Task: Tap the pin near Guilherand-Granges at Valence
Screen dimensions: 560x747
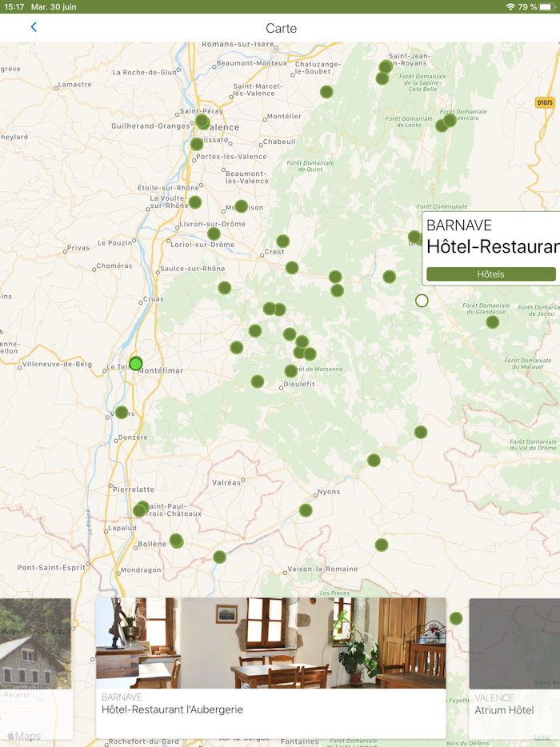Action: 202,122
